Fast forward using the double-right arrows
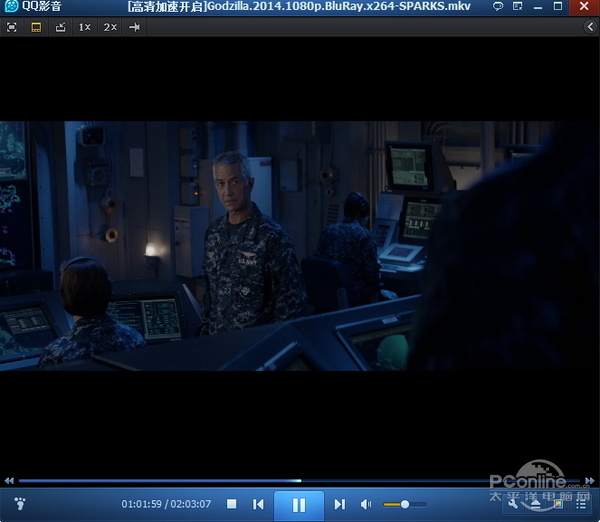600x522 pixels. (x=590, y=481)
